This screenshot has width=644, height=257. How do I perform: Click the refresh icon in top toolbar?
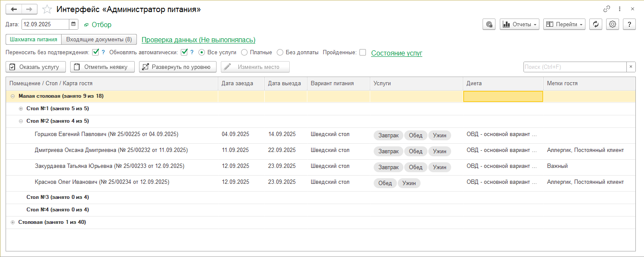[595, 25]
